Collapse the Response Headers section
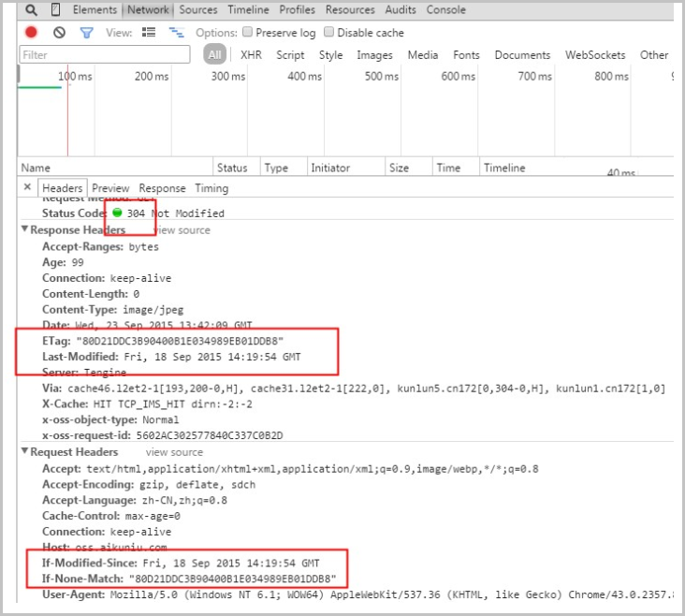Viewport: 685px width, 616px height. 25,229
